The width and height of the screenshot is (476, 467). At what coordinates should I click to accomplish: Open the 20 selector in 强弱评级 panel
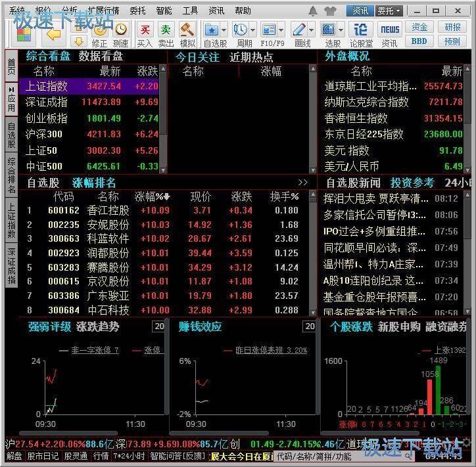coord(159,326)
